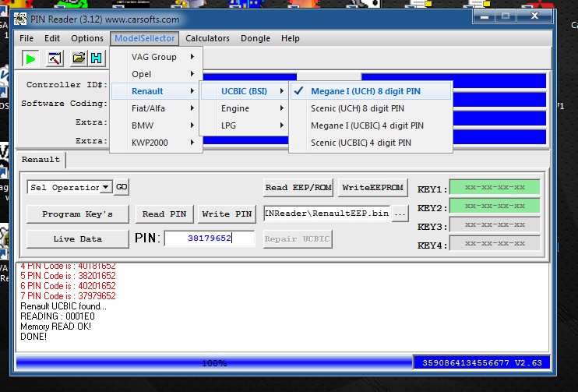Click the KEY1 green value field
This screenshot has height=392, width=578.
495,187
